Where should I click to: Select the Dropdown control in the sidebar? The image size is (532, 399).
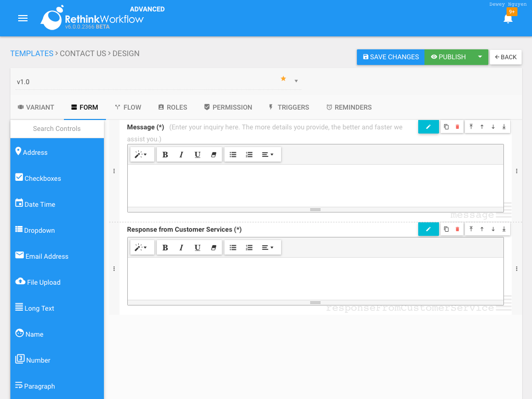pos(39,230)
